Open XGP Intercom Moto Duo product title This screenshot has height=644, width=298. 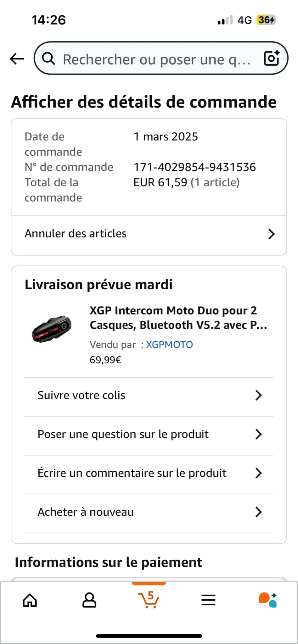[x=178, y=318]
